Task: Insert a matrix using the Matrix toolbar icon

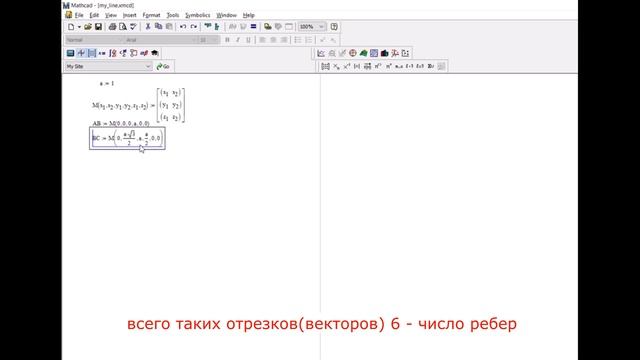Action: (325, 66)
